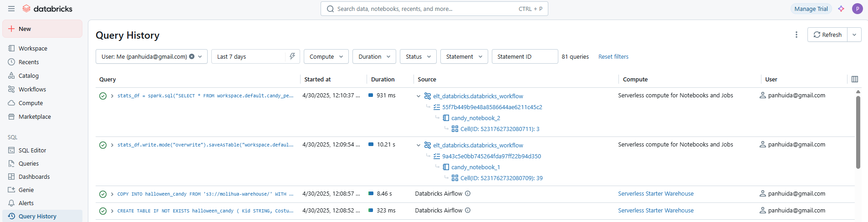
Task: Click info icon next to CREATE TABLE Databricks Airflow
Action: 468,210
